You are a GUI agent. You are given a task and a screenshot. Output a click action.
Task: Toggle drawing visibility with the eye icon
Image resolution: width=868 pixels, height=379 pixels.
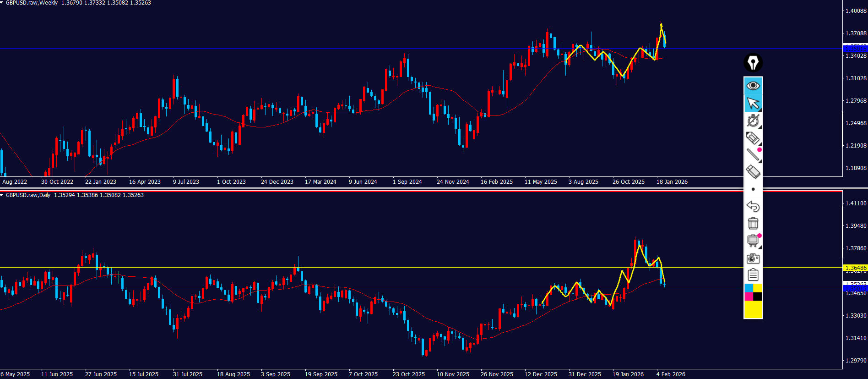click(x=753, y=86)
